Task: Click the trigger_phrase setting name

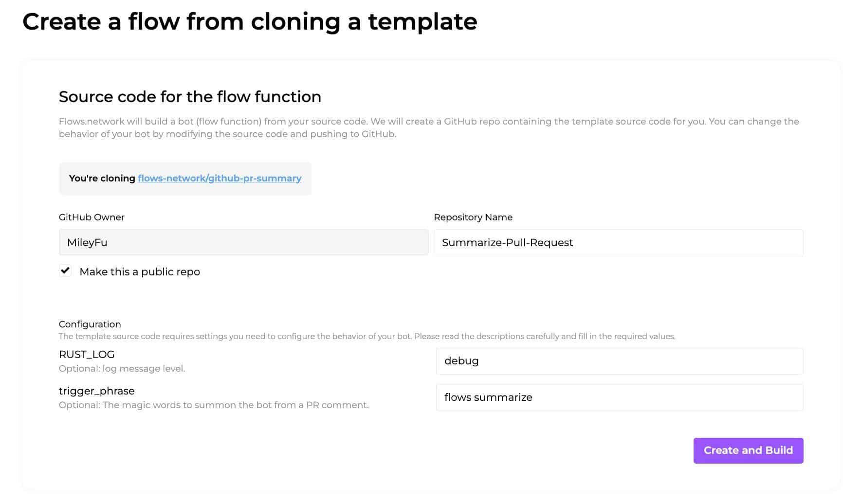Action: click(96, 391)
